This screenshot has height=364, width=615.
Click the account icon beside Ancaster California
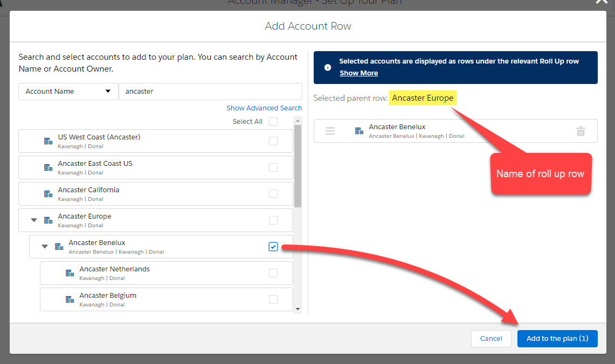point(48,194)
